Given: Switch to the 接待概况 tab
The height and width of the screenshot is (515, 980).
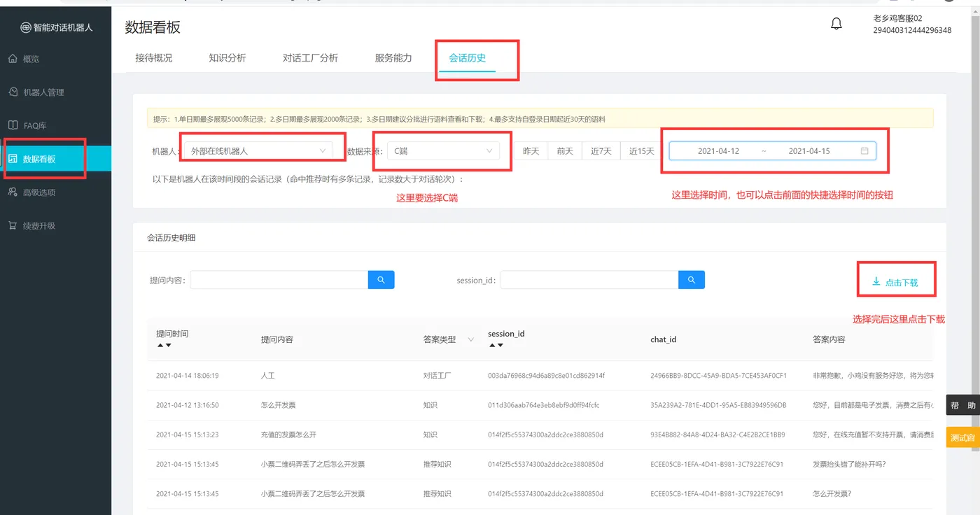Looking at the screenshot, I should 153,57.
